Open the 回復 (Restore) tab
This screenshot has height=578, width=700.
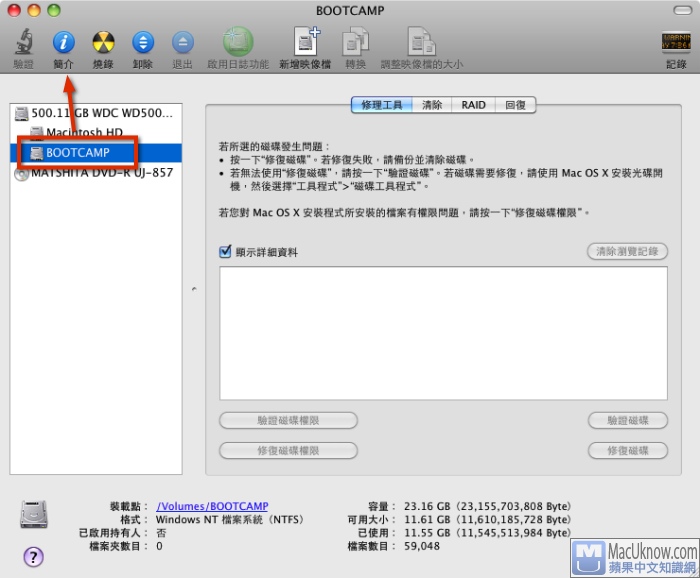click(x=516, y=105)
